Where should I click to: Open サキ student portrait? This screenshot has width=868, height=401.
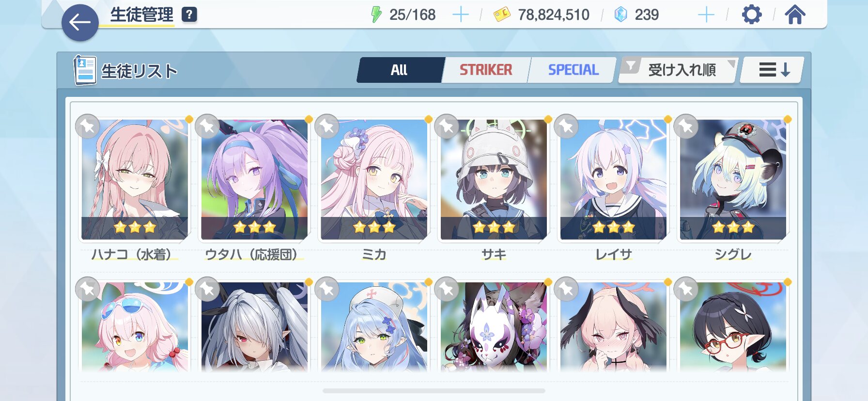click(x=494, y=180)
